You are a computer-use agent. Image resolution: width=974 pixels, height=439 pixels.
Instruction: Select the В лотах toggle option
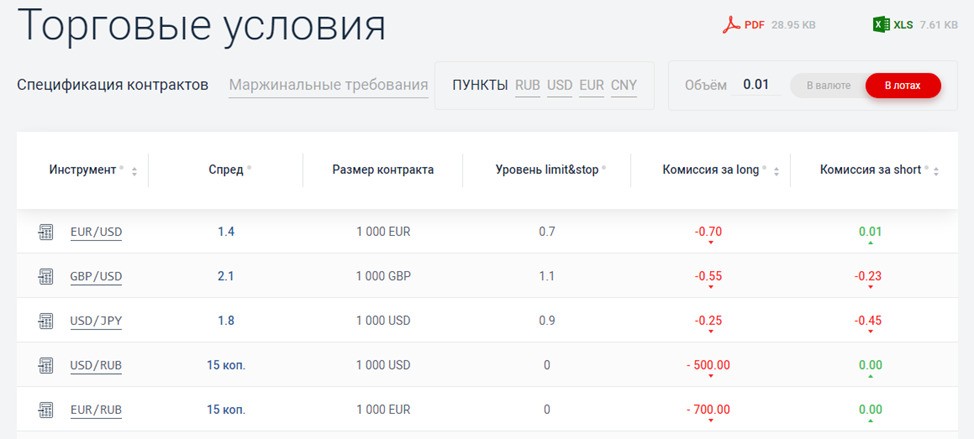point(903,86)
